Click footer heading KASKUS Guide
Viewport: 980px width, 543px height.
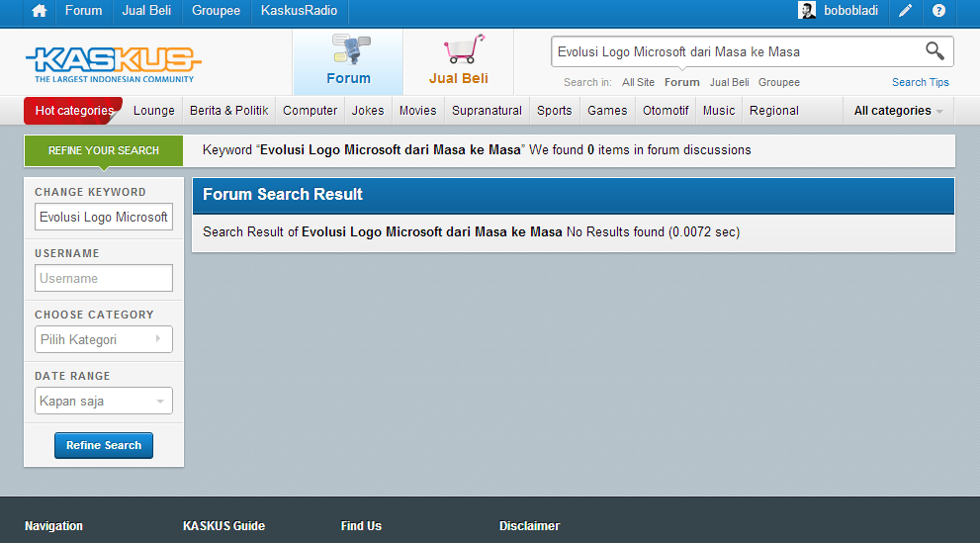pyautogui.click(x=223, y=526)
